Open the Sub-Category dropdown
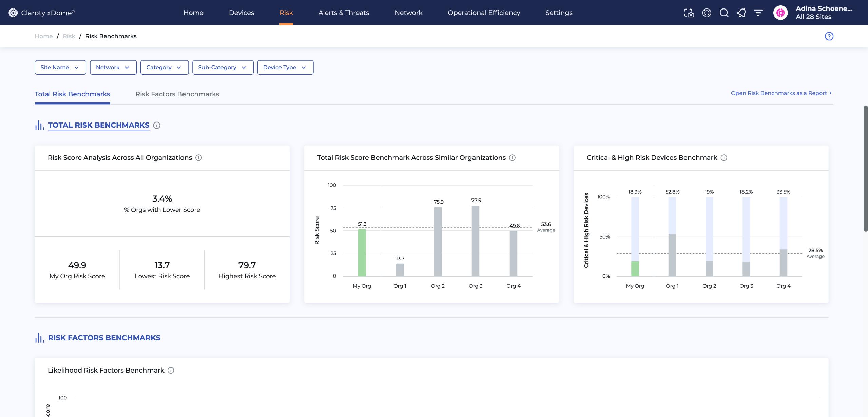This screenshot has width=868, height=417. tap(223, 68)
